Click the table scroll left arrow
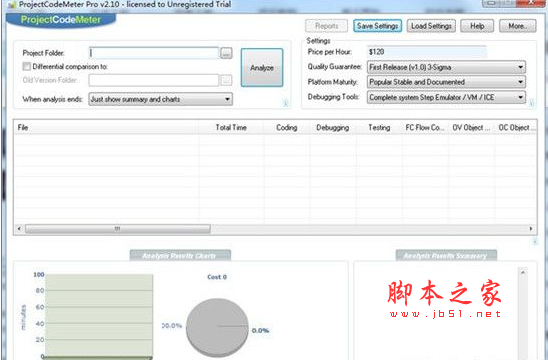 (x=19, y=229)
